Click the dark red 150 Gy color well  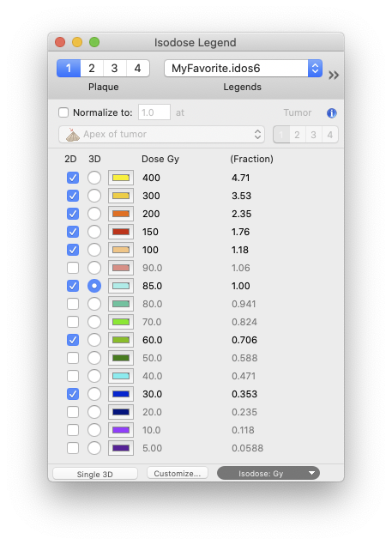coord(121,232)
